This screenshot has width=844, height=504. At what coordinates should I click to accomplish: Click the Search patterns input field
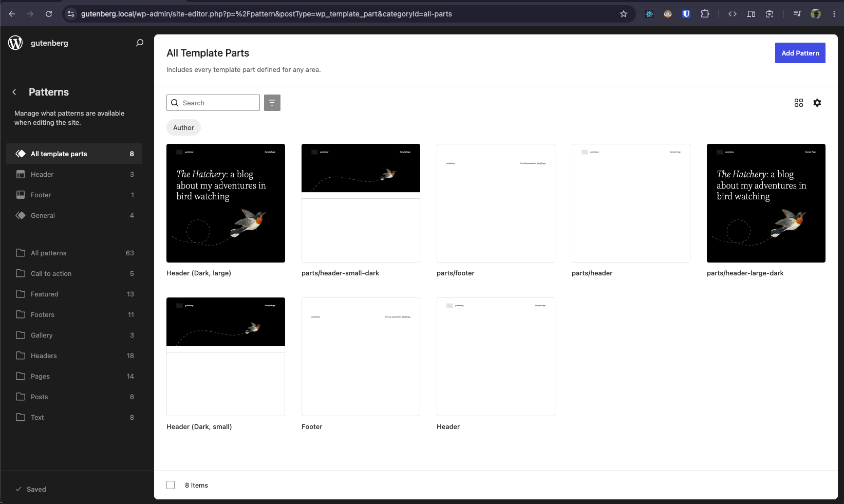(x=213, y=103)
